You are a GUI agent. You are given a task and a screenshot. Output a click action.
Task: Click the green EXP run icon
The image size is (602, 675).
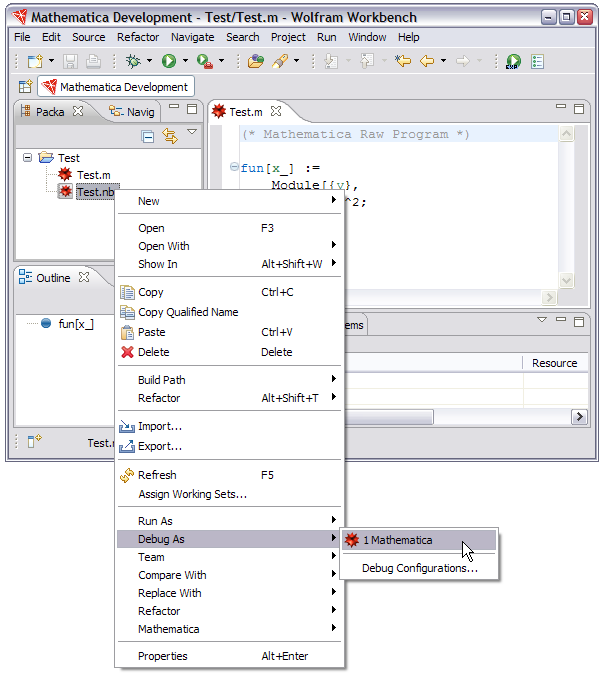pyautogui.click(x=513, y=61)
